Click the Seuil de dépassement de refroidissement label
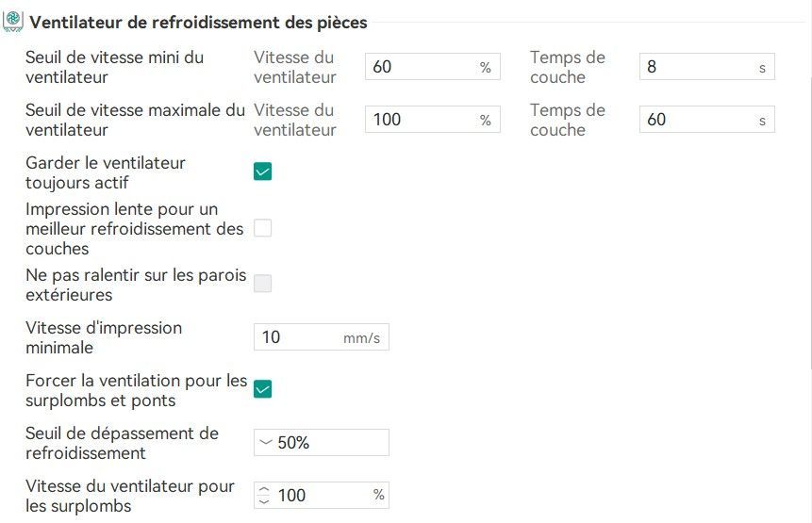The width and height of the screenshot is (812, 523). [123, 443]
